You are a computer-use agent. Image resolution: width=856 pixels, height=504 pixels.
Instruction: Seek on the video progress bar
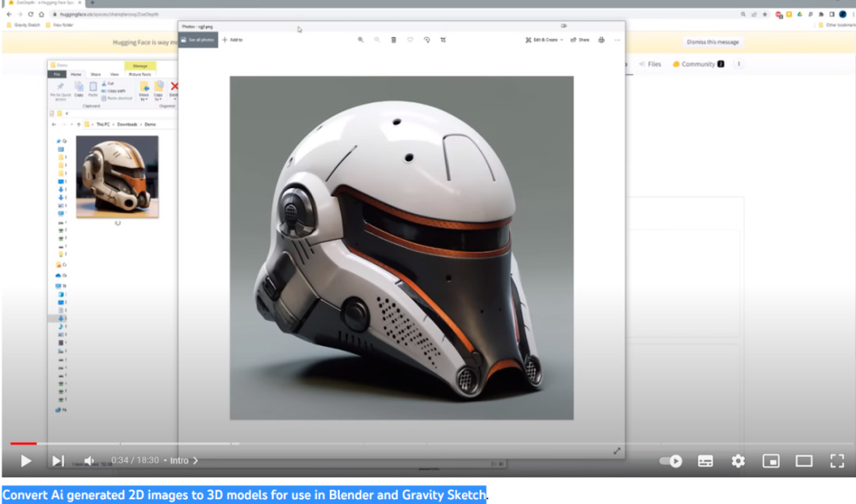coord(317,444)
